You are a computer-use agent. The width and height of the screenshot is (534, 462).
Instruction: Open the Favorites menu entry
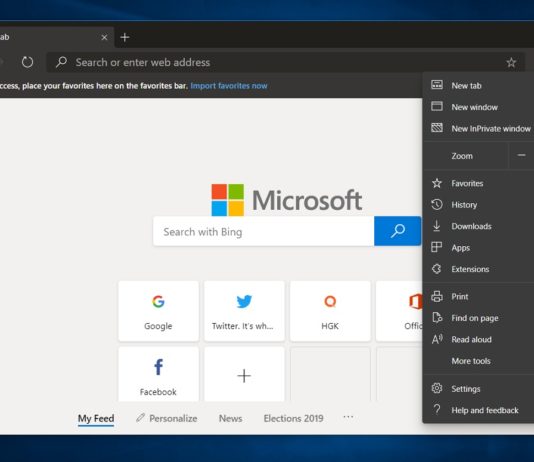coord(478,184)
